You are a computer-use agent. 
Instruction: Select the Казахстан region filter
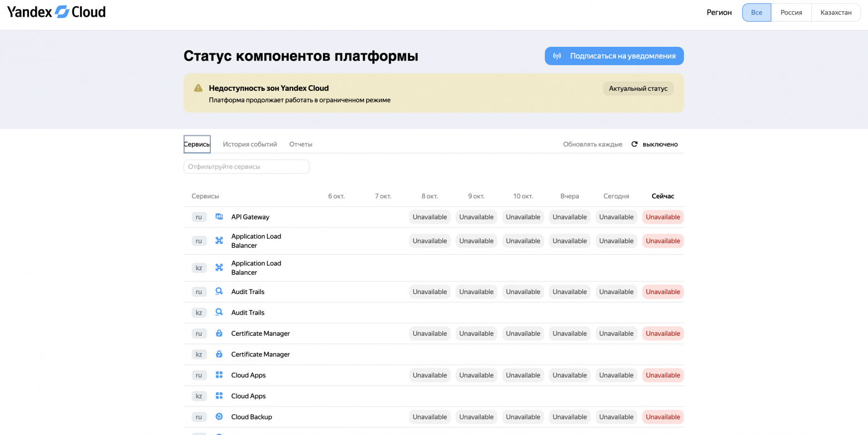[x=836, y=12]
